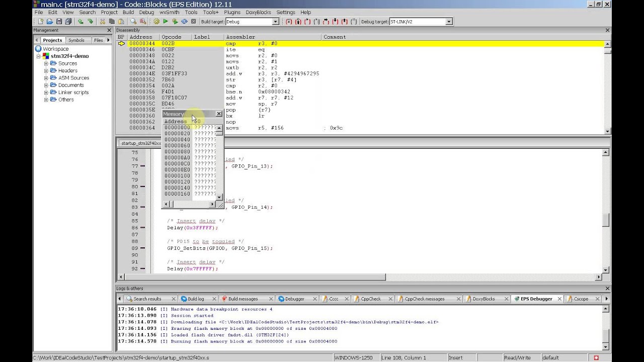Click the green Run icon
Screen dimensions: 644x362
(x=166, y=22)
